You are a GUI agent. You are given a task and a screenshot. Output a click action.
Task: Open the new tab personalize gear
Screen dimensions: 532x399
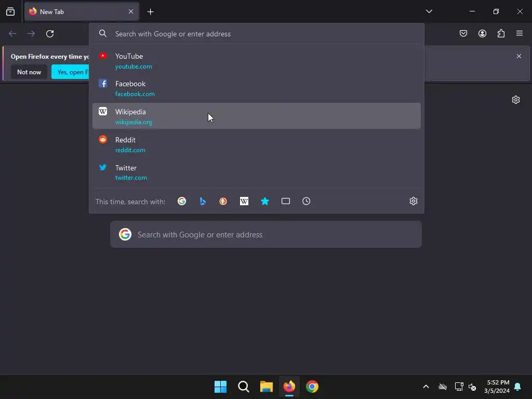click(x=516, y=100)
